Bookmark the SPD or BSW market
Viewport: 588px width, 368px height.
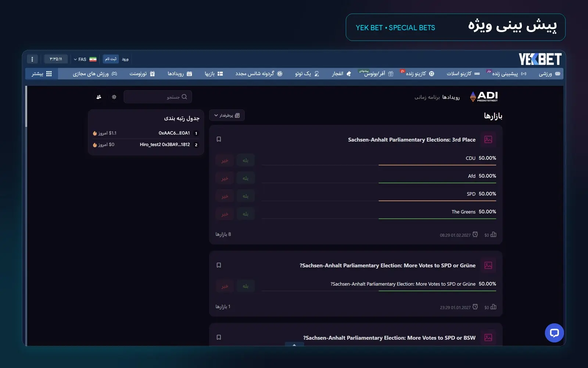pyautogui.click(x=219, y=337)
